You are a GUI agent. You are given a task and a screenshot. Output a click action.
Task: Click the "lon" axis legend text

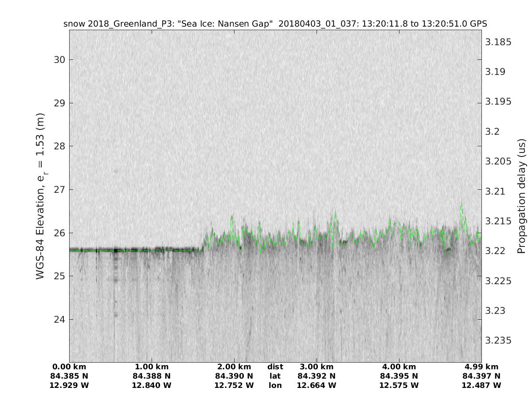[275, 385]
